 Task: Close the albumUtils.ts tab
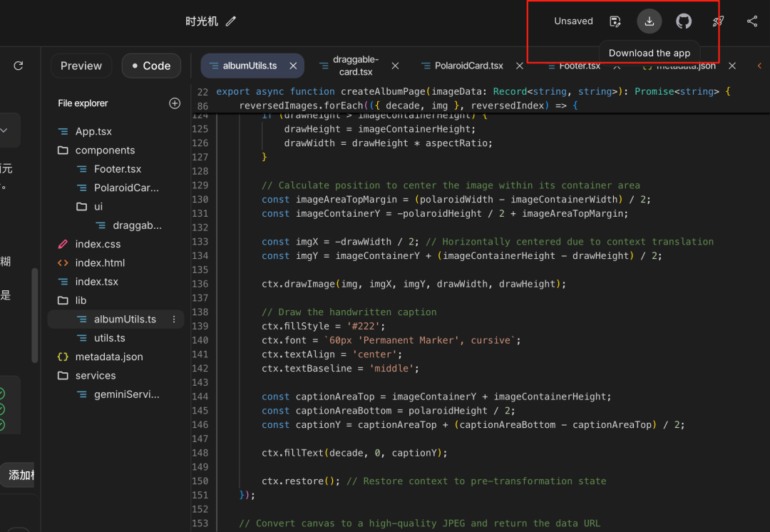(x=293, y=66)
